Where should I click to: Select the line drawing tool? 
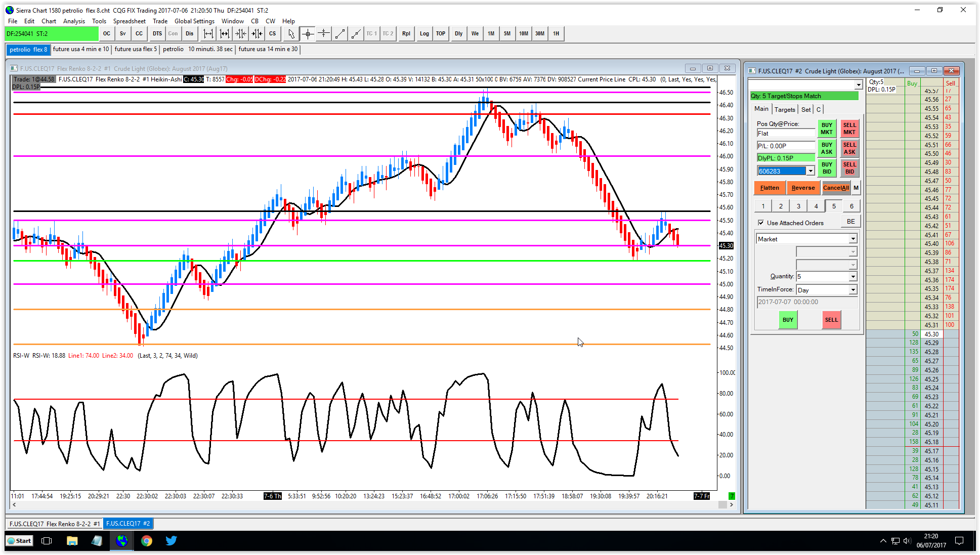pos(340,34)
